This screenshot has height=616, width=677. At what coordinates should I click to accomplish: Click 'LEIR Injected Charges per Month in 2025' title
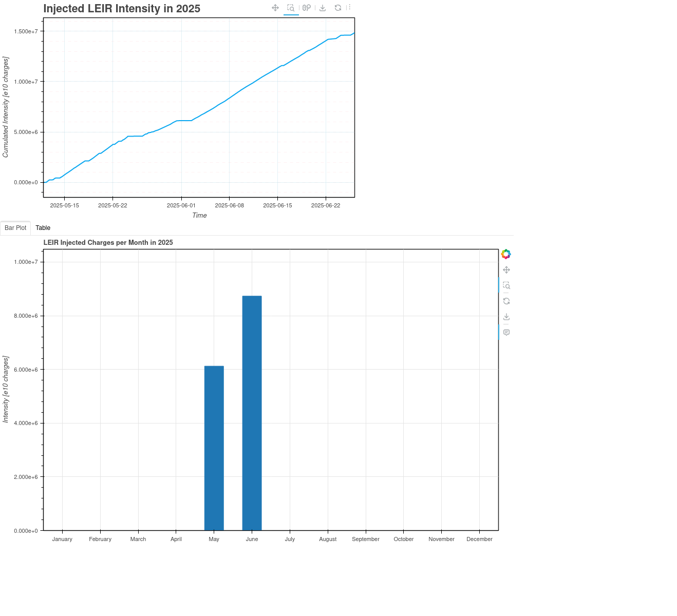[108, 243]
